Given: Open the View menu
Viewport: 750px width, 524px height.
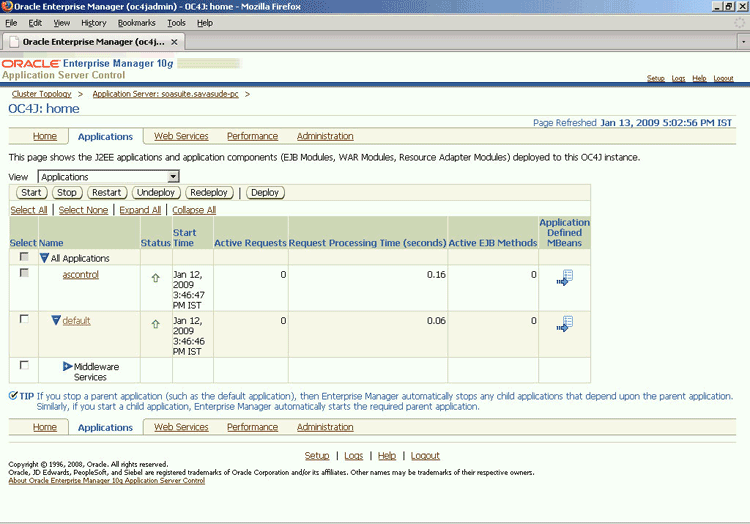Looking at the screenshot, I should (62, 23).
